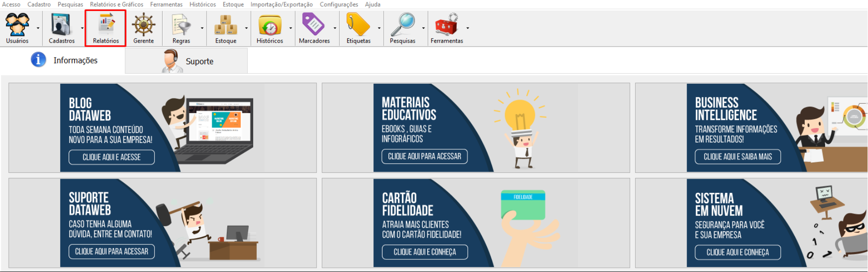The width and height of the screenshot is (868, 272).
Task: Open the Etiquetas yellow tag icon
Action: coord(358,24)
